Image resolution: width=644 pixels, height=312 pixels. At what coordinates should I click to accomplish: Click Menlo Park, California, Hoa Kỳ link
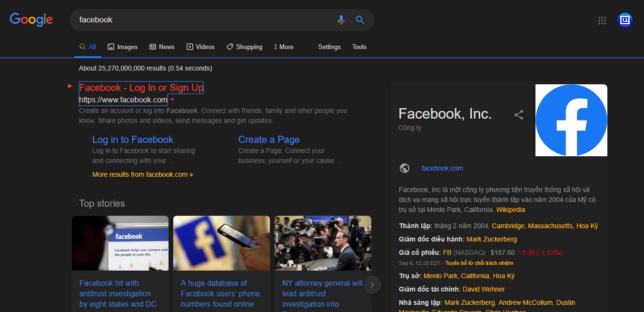click(469, 276)
